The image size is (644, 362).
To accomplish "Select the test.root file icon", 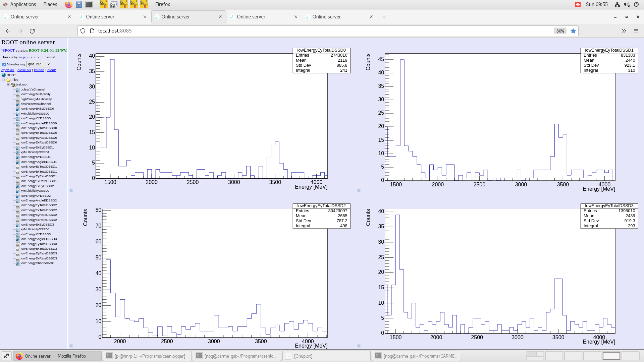I will coord(13,84).
